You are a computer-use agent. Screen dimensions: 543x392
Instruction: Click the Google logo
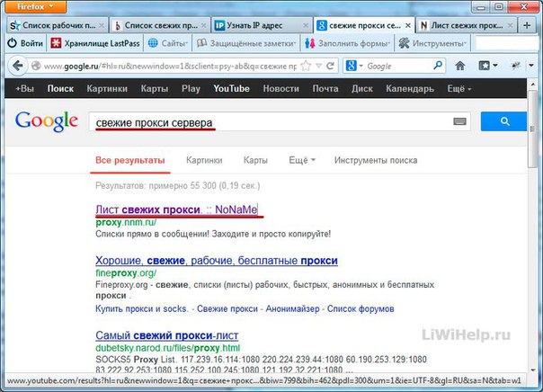(47, 121)
